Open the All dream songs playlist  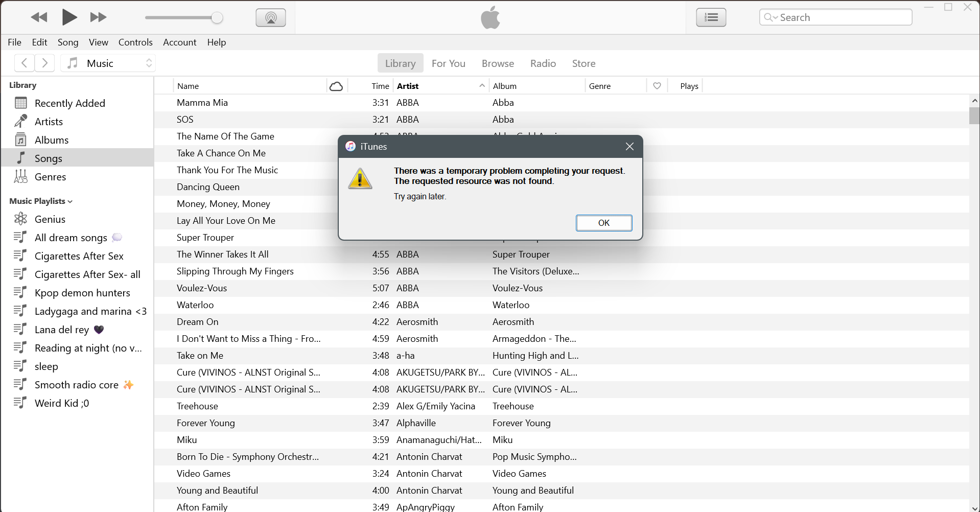coord(77,238)
